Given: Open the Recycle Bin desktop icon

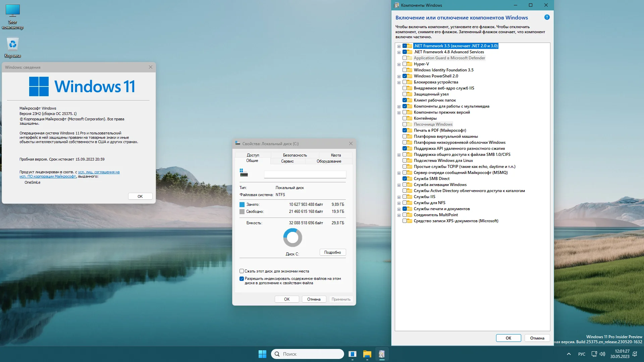Looking at the screenshot, I should (13, 45).
